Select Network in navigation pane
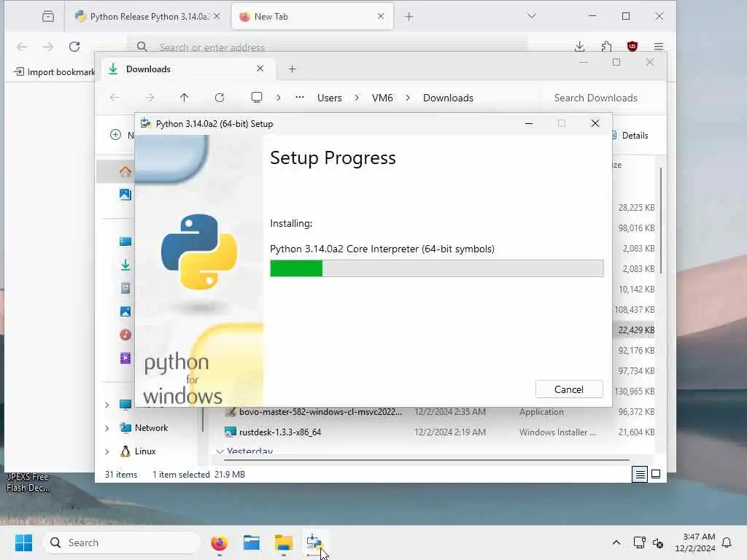Screen dimensions: 747x560 pos(151,427)
